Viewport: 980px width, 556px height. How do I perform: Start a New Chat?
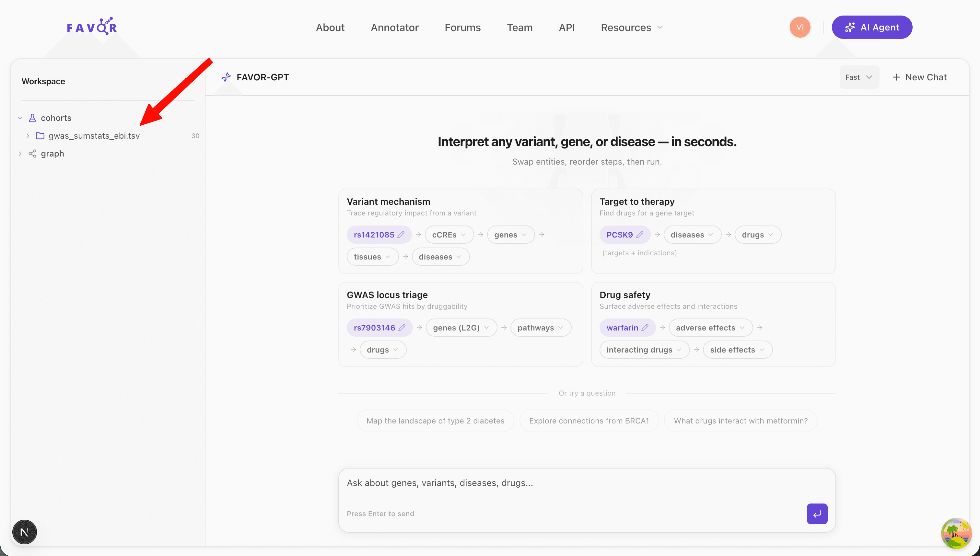coord(920,77)
